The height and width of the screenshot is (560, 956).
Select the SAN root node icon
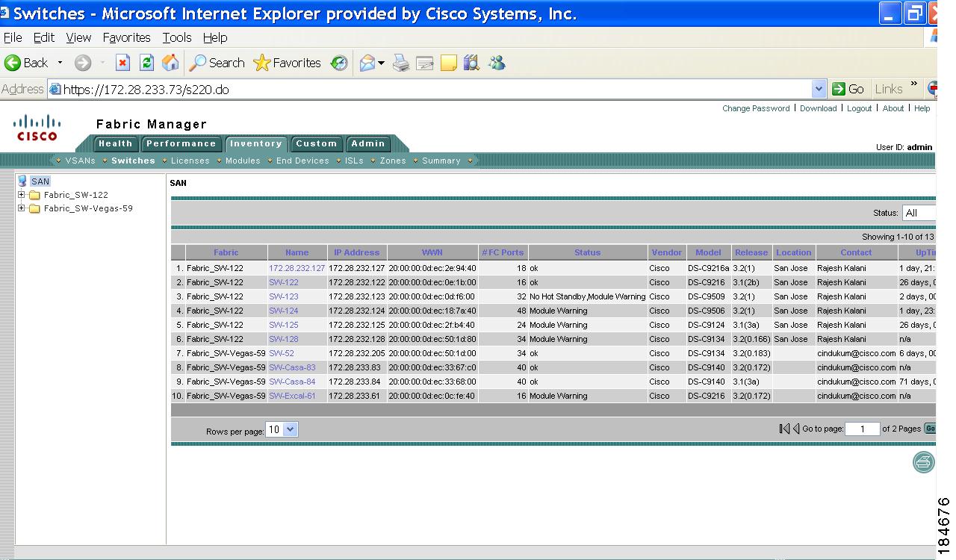pyautogui.click(x=22, y=181)
